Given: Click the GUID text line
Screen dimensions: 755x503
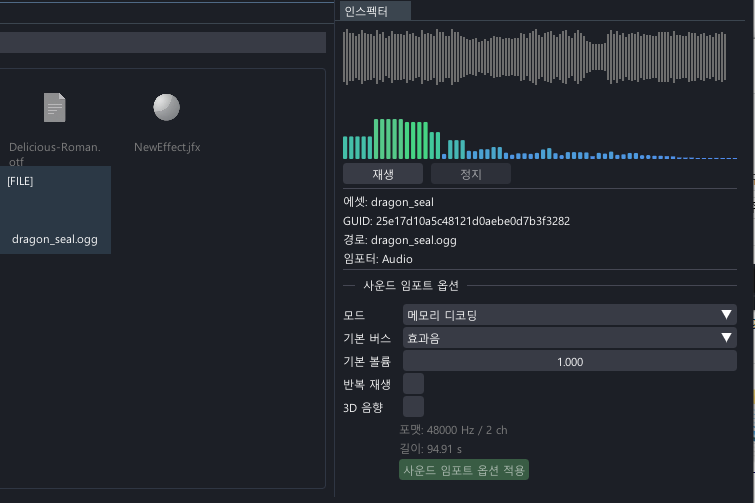Looking at the screenshot, I should click(x=456, y=221).
